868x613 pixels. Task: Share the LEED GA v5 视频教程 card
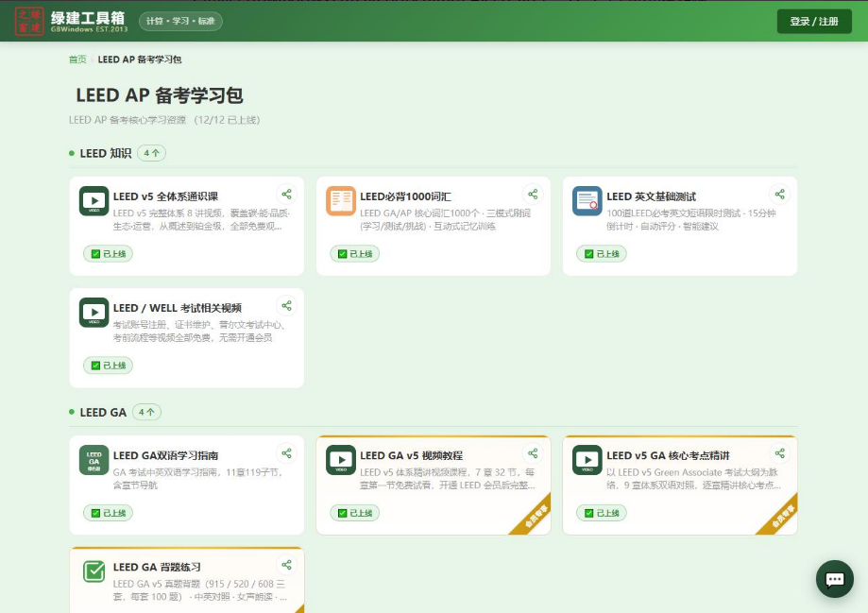tap(533, 453)
